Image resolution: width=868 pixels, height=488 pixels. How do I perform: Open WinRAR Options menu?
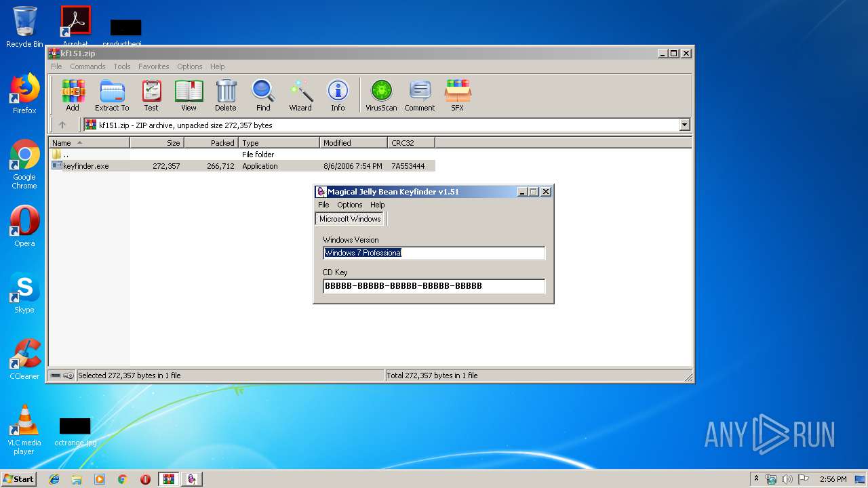point(190,66)
